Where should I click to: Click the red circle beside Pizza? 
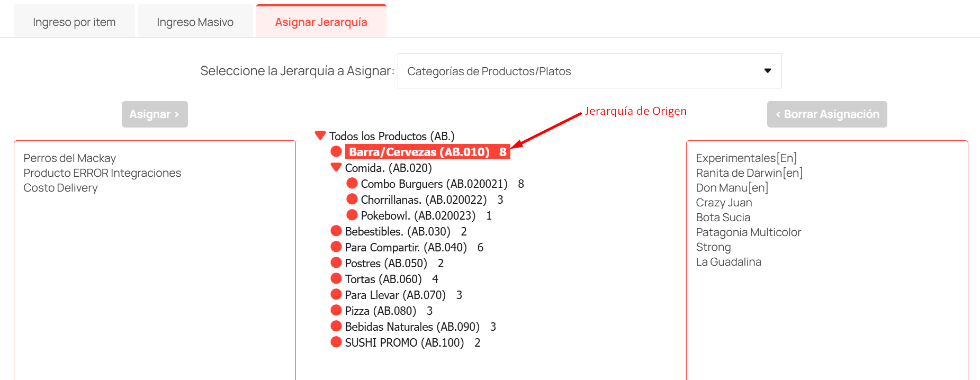point(336,310)
